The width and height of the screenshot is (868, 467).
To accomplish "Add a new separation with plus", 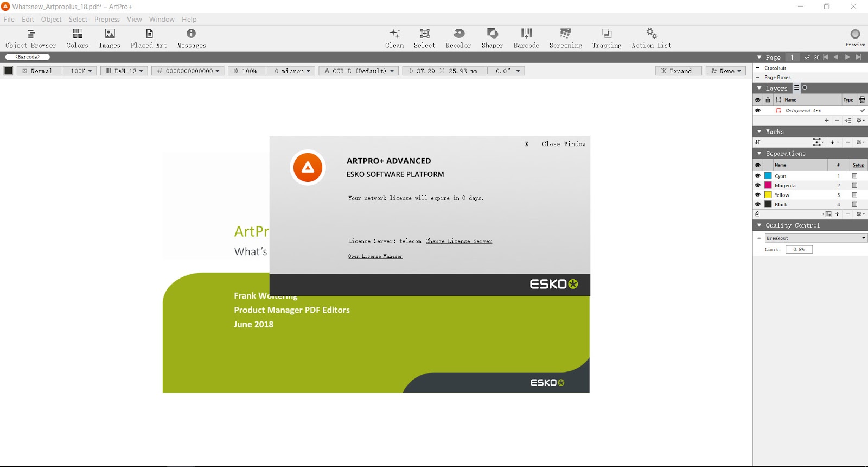I will pos(837,214).
